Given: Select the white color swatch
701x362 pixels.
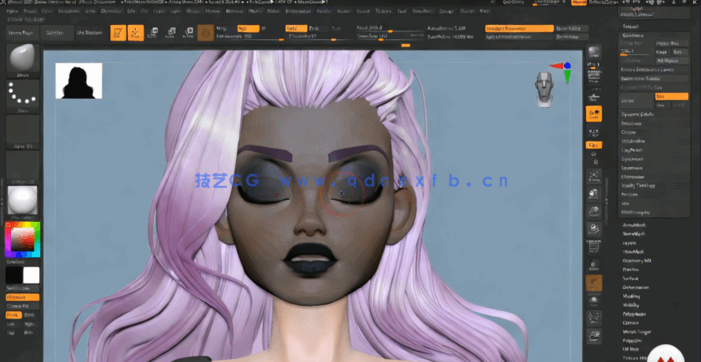Looking at the screenshot, I should [x=31, y=275].
